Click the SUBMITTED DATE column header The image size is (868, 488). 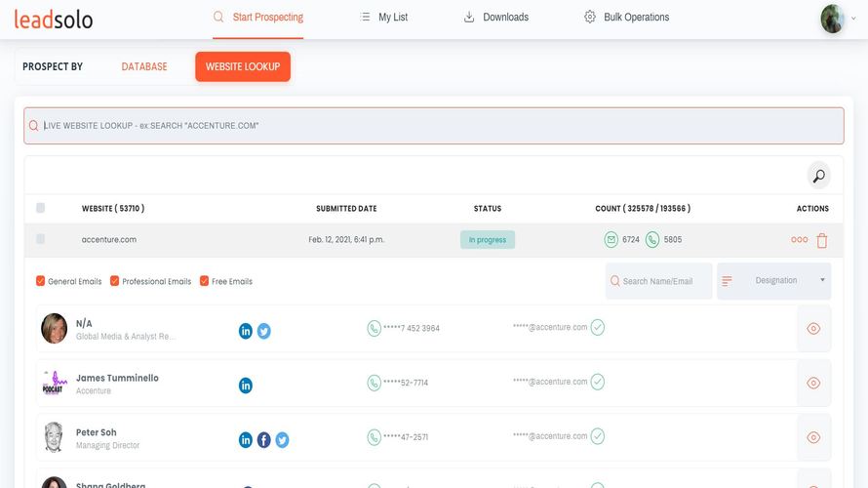[346, 208]
